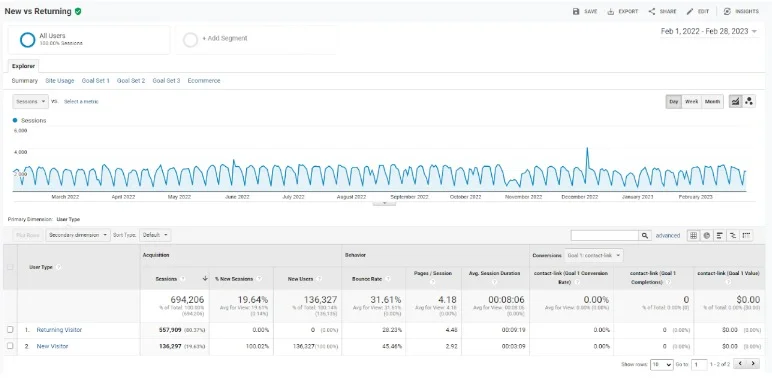Click the advanced filter link

pos(668,236)
